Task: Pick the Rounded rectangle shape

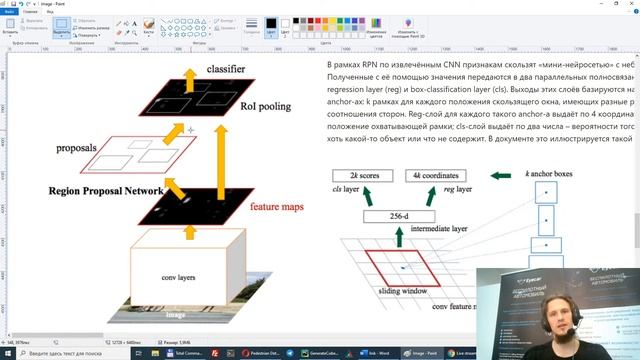Action: pos(191,21)
